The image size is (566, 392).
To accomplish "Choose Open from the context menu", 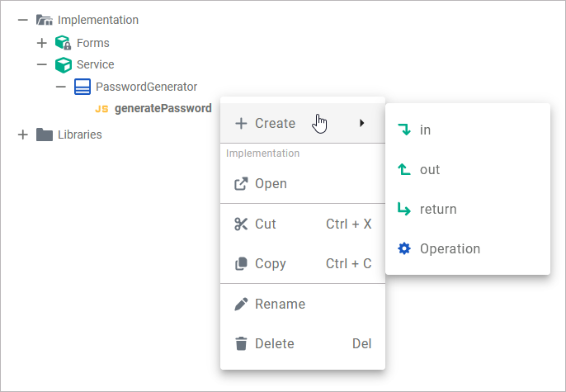I will 271,183.
